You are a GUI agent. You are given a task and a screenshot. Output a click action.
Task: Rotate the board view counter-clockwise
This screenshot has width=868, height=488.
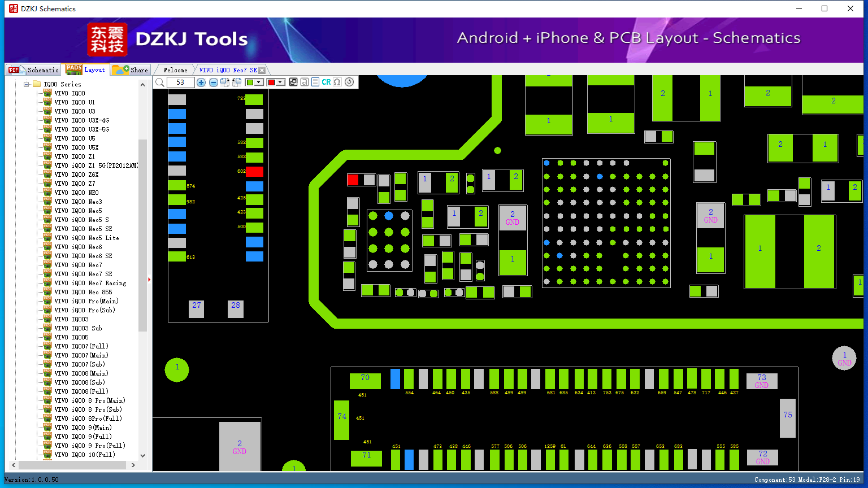[x=237, y=82]
